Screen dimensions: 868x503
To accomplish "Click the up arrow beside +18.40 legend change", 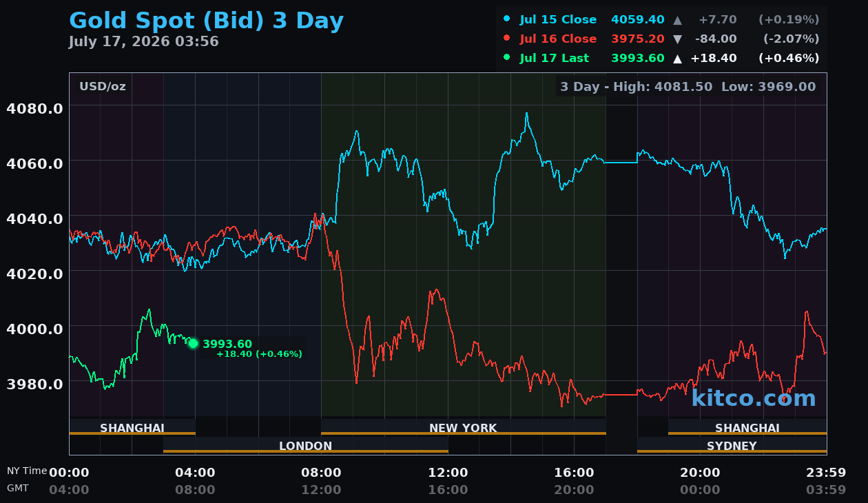I will click(678, 59).
